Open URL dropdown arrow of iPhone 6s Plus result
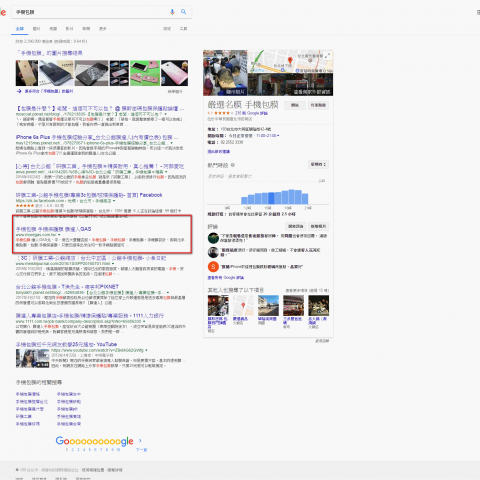This screenshot has width=480, height=480. [x=172, y=143]
